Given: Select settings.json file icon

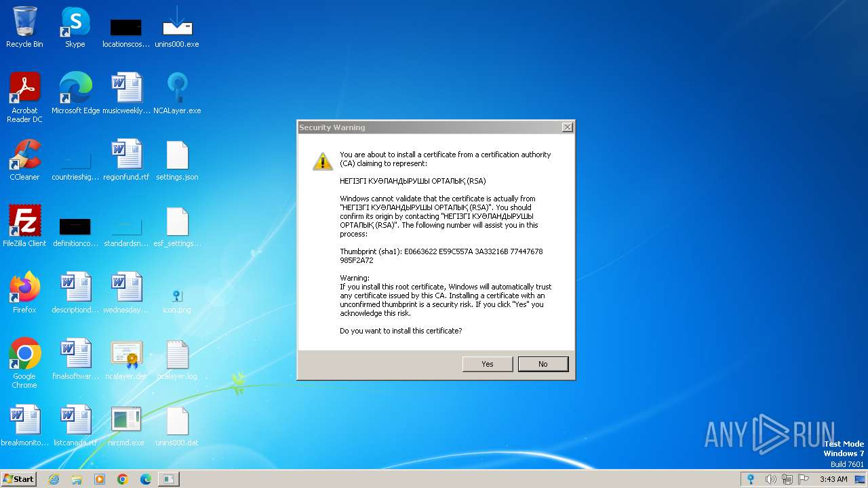Looking at the screenshot, I should 177,161.
